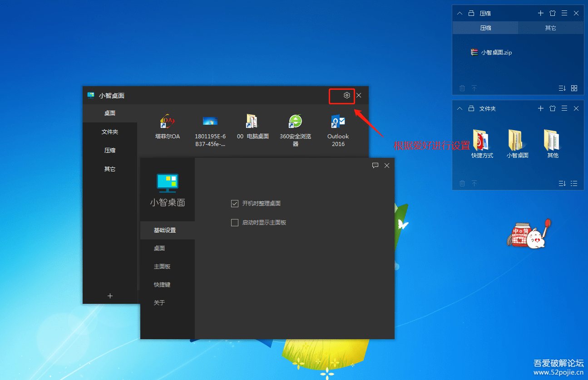Select 其它 category in main panel sidebar
This screenshot has width=588, height=380.
click(x=110, y=169)
